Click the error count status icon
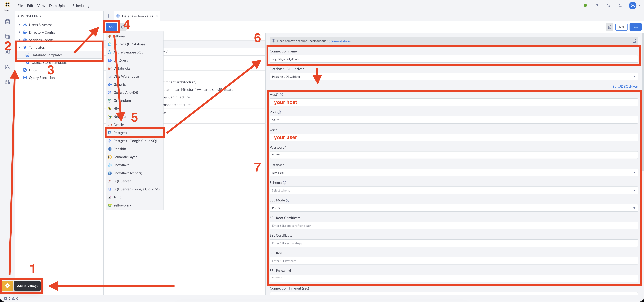 (x=6, y=298)
